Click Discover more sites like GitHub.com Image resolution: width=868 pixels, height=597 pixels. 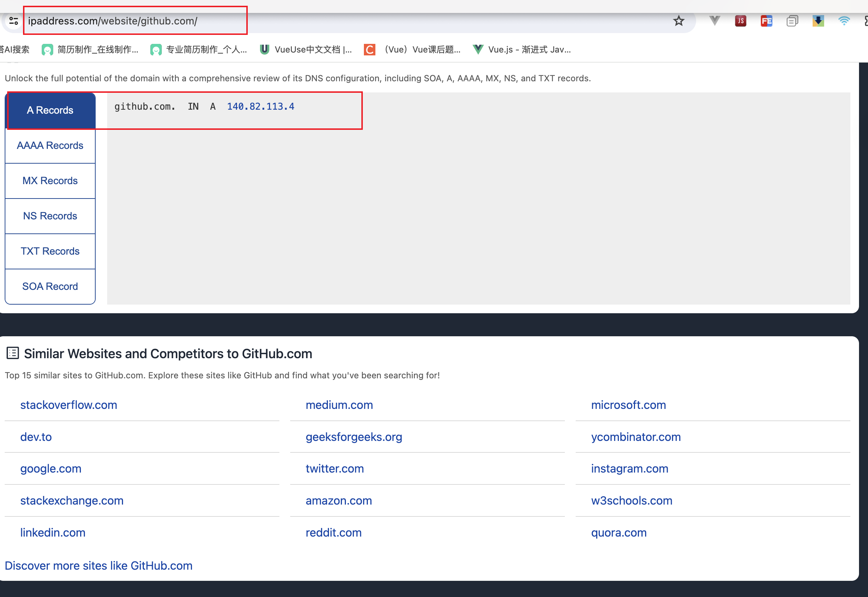99,566
